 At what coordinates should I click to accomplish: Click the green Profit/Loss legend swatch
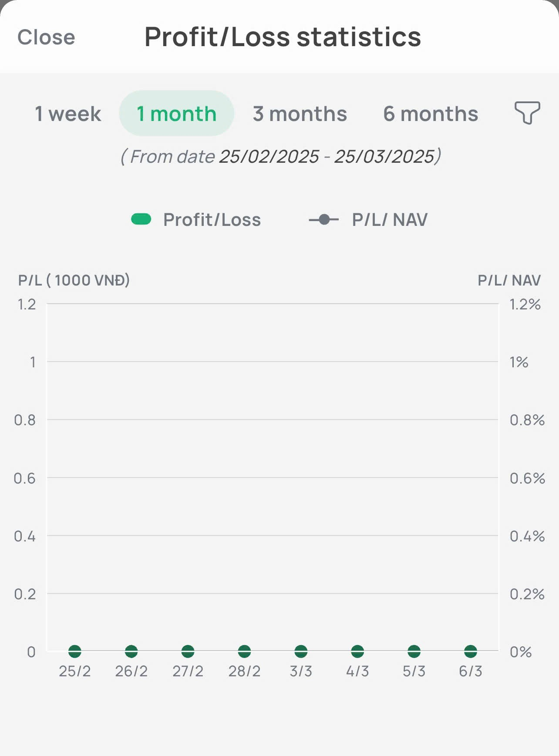pos(141,219)
